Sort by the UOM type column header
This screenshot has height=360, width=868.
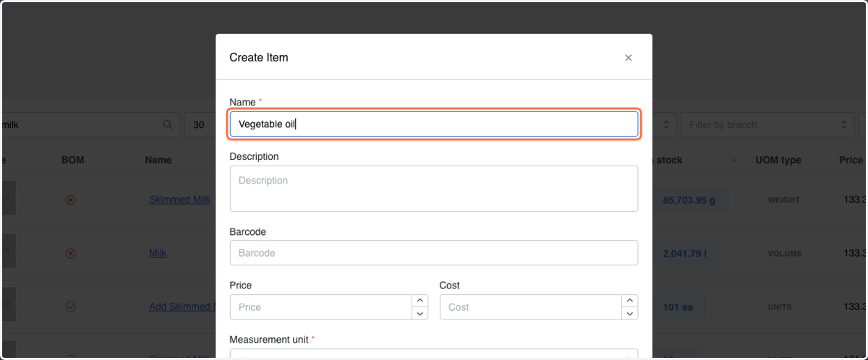click(x=778, y=160)
